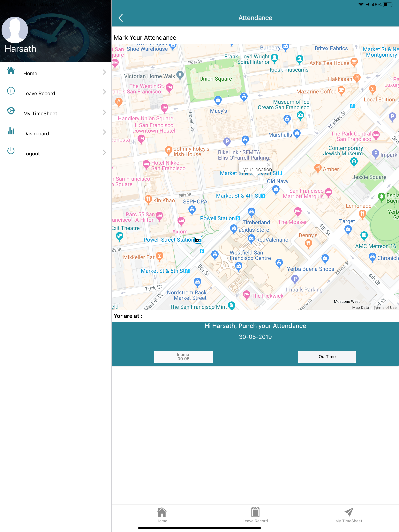Screen dimensions: 399x532
Task: Expand the Dashboard row chevron
Action: (x=104, y=132)
